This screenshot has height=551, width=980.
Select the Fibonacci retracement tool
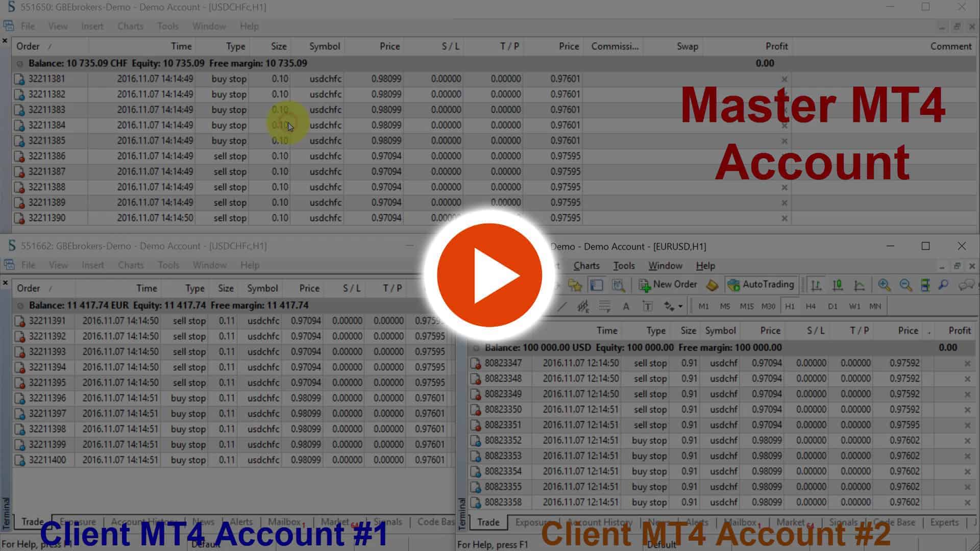point(605,306)
